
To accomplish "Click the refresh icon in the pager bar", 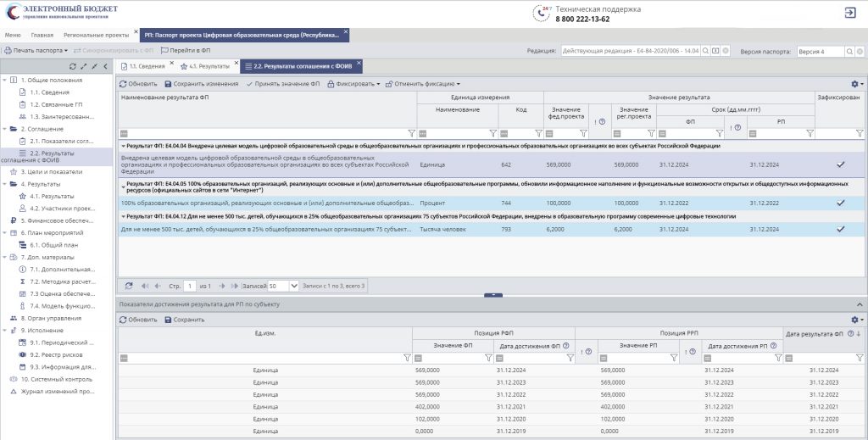I will pyautogui.click(x=129, y=287).
